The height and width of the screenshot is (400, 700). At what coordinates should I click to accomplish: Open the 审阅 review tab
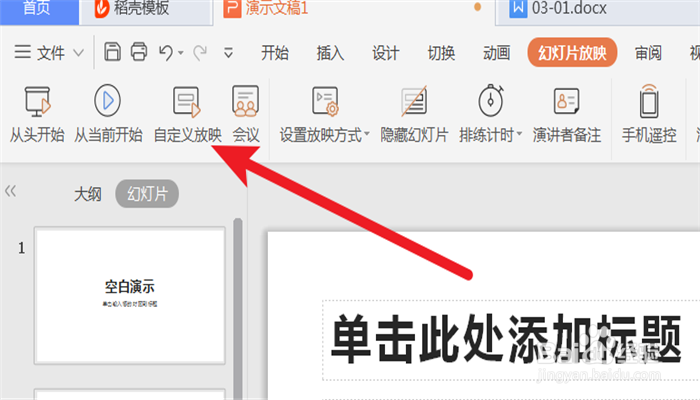click(x=648, y=53)
